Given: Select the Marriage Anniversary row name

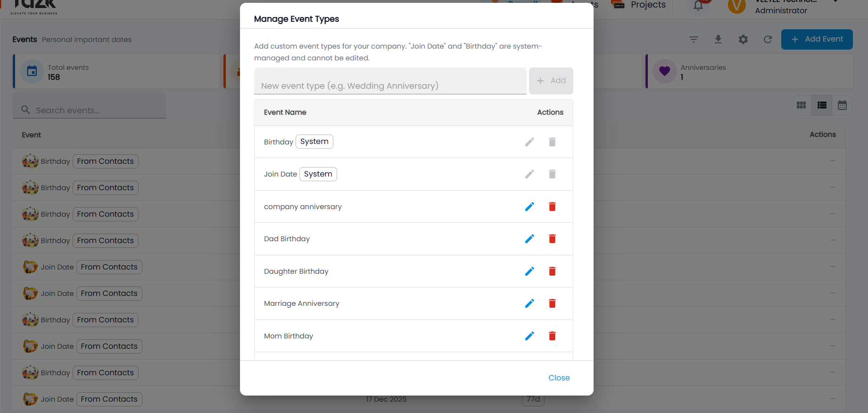Looking at the screenshot, I should (x=302, y=303).
